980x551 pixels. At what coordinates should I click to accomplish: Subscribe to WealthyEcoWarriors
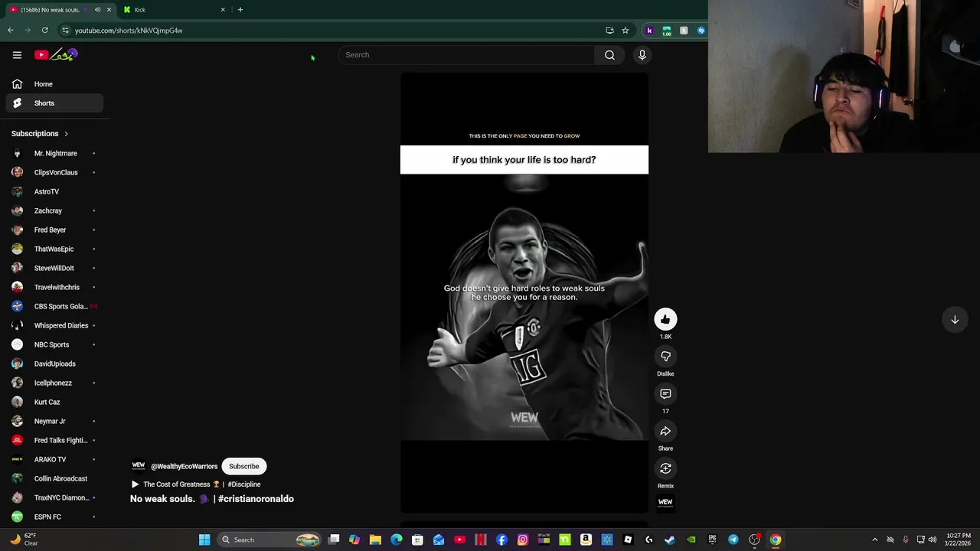(x=243, y=466)
